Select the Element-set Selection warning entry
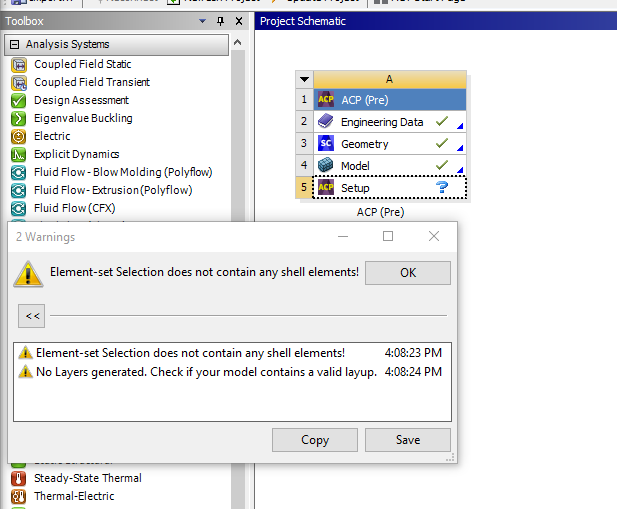 pos(232,353)
